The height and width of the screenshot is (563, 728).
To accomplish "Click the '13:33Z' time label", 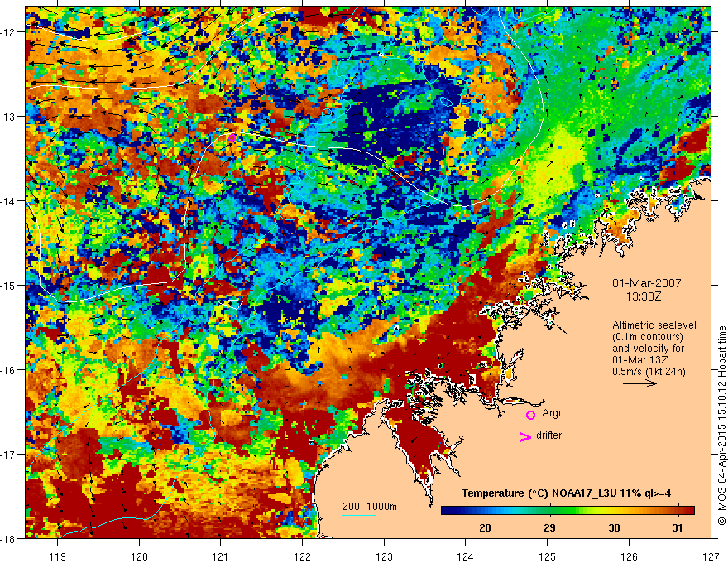I will pyautogui.click(x=644, y=296).
